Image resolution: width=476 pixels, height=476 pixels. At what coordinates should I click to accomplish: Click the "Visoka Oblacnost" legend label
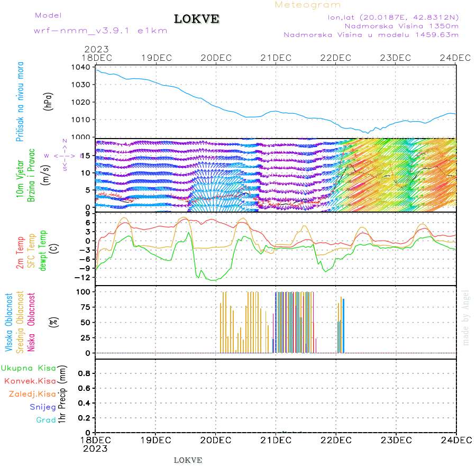pyautogui.click(x=9, y=323)
